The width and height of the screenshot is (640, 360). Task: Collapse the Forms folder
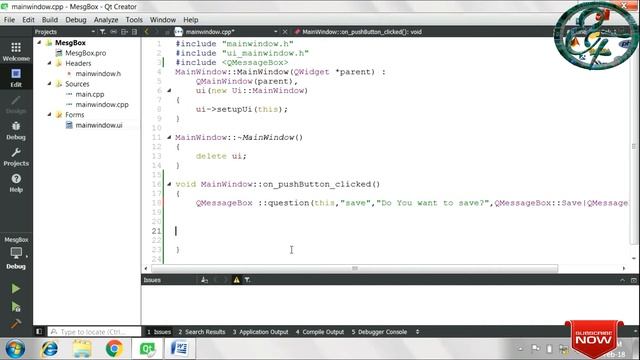[50, 115]
